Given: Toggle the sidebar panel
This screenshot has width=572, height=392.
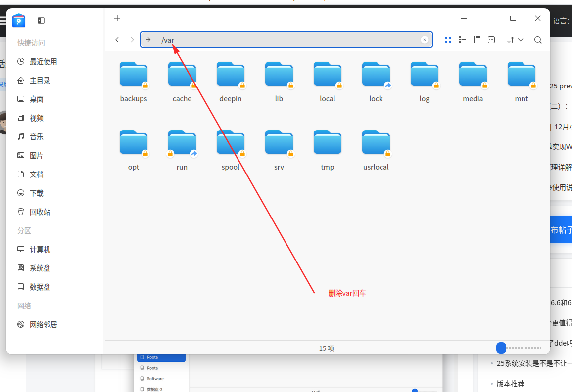Looking at the screenshot, I should 41,20.
